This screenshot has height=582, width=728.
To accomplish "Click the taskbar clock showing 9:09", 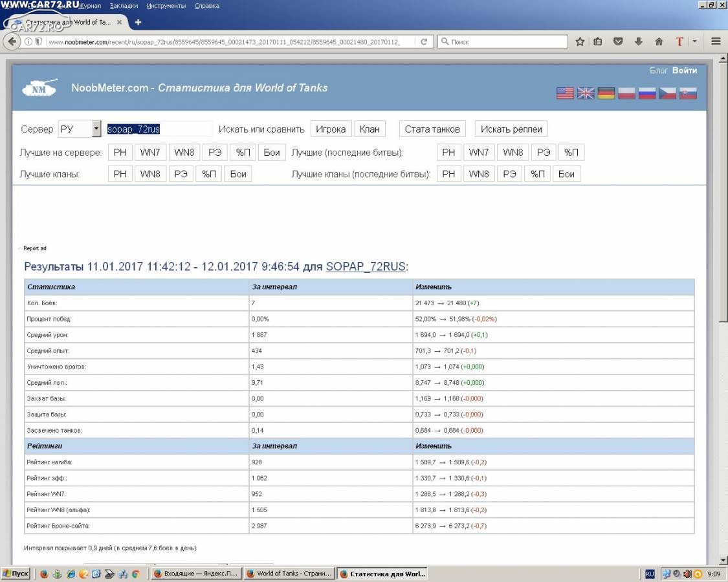I will tap(714, 574).
